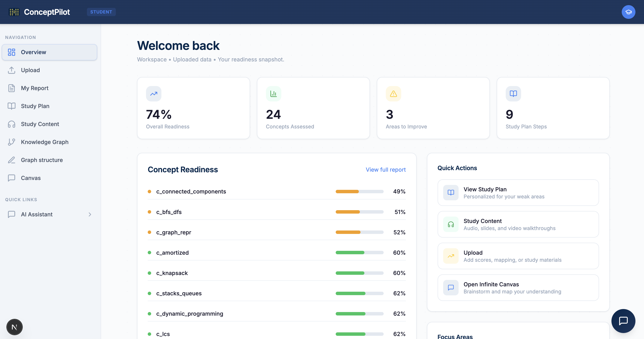Open the Knowledge Graph navigation item
The height and width of the screenshot is (339, 644).
45,142
